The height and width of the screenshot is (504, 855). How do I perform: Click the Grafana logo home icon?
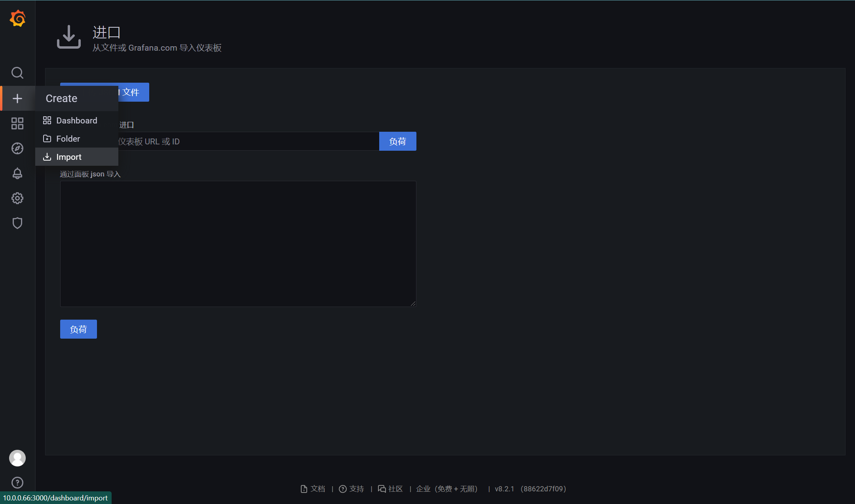point(17,19)
